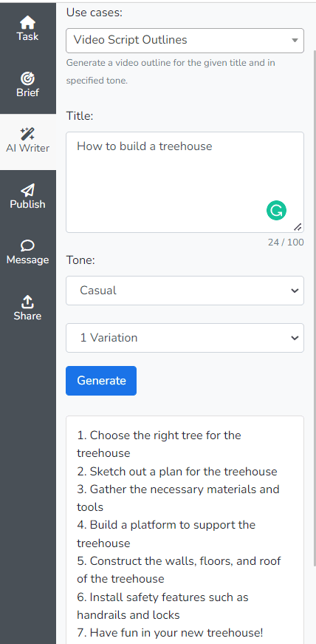Viewport: 316px width, 644px height.
Task: Click inside the Title text field
Action: (x=185, y=183)
